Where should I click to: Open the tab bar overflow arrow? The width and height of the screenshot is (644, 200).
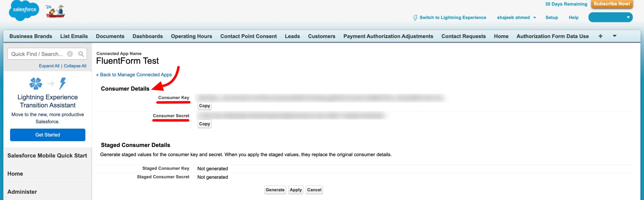[x=615, y=36]
